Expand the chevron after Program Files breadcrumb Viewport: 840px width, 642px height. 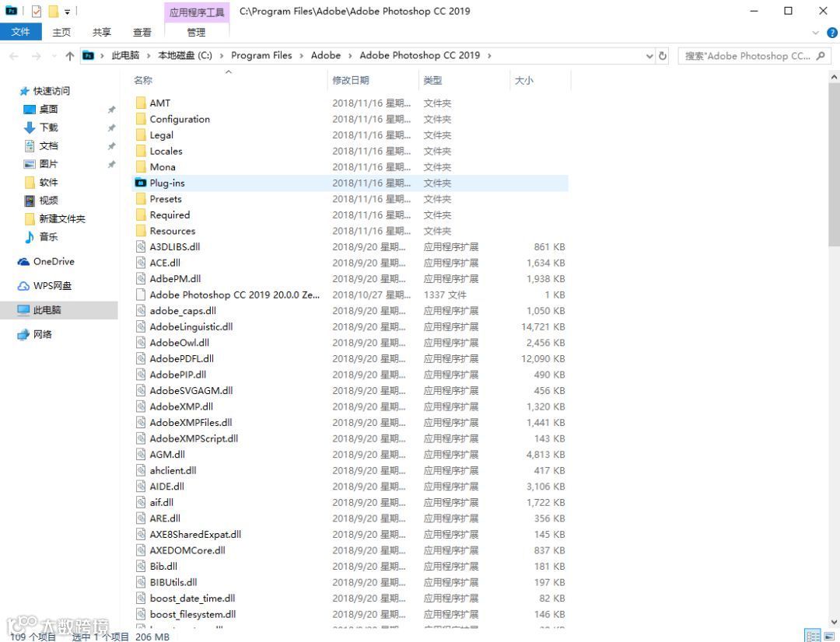coord(301,56)
